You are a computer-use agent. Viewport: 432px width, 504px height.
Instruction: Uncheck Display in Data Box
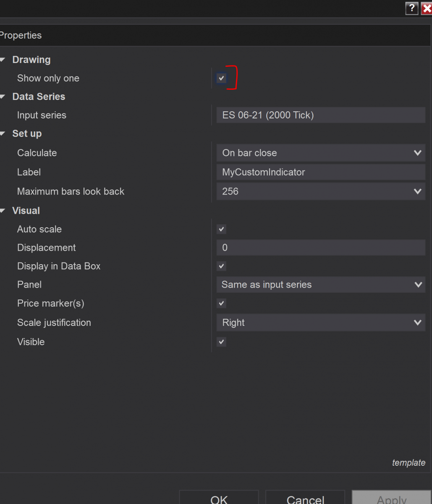click(x=221, y=266)
